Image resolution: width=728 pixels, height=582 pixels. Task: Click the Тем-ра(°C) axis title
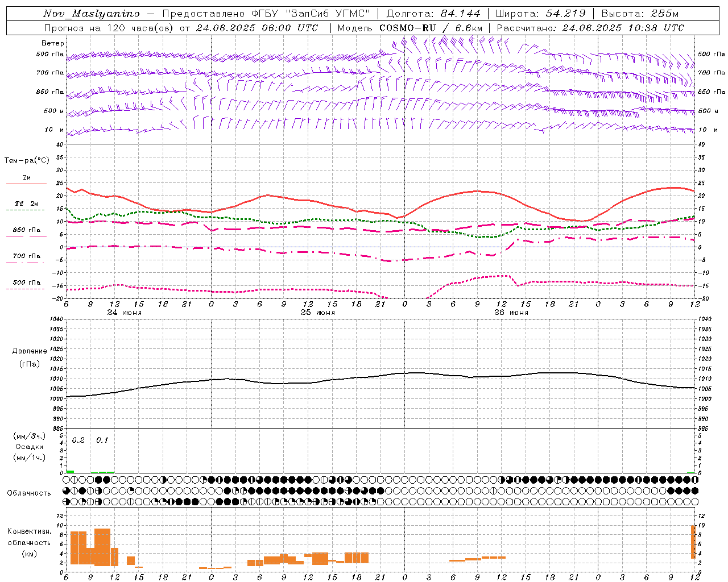(x=27, y=161)
